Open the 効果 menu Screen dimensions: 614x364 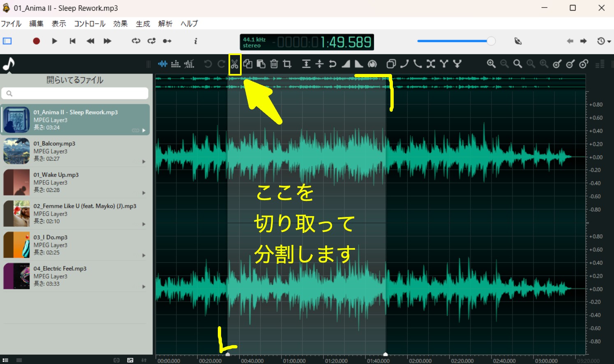pyautogui.click(x=120, y=24)
